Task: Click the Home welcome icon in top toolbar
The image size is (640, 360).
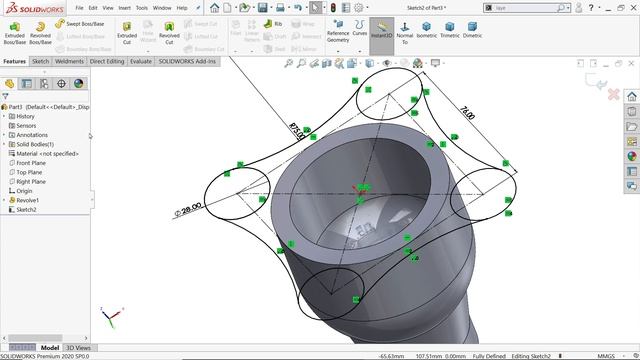Action: coord(214,7)
